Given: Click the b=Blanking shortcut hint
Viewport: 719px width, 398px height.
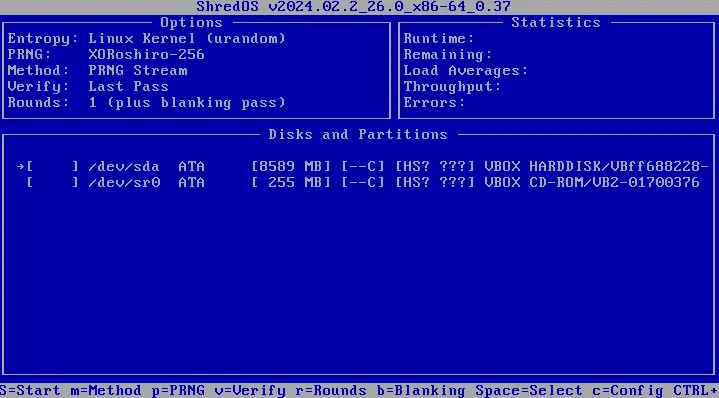Looking at the screenshot, I should coord(421,391).
